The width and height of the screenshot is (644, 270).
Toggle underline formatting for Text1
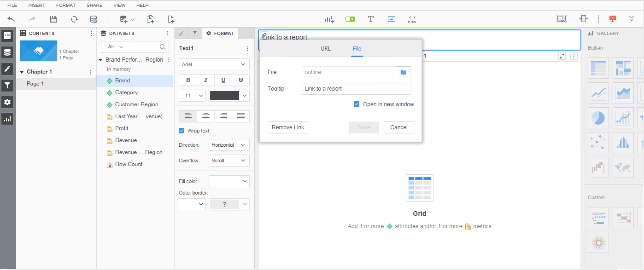pos(223,80)
